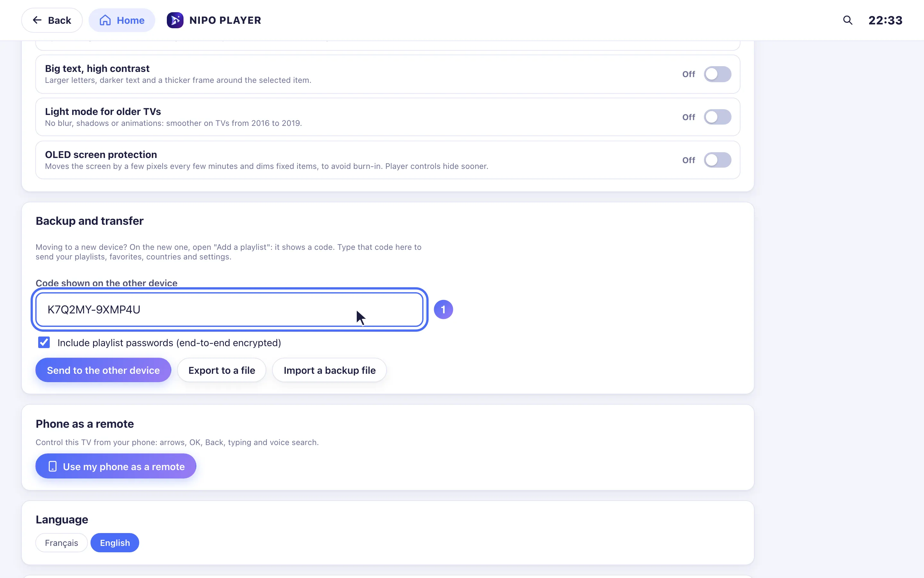Screen dimensions: 924x578
Task: Open the Home tab
Action: pos(122,20)
